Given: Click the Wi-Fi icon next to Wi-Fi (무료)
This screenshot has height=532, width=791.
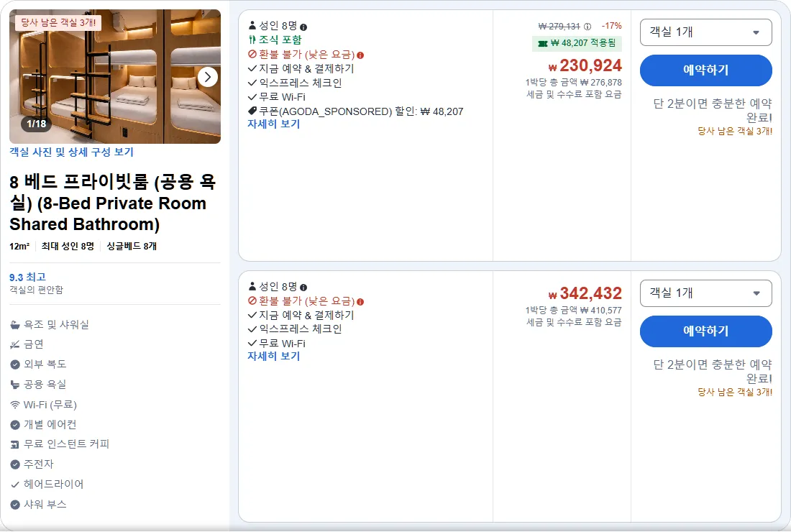Looking at the screenshot, I should pyautogui.click(x=15, y=405).
